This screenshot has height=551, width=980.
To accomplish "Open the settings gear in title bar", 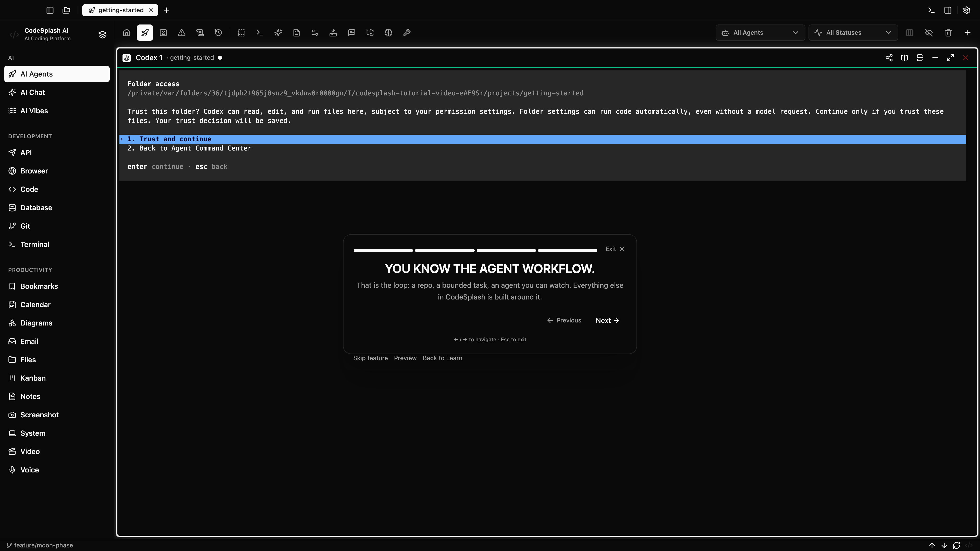I will click(966, 10).
